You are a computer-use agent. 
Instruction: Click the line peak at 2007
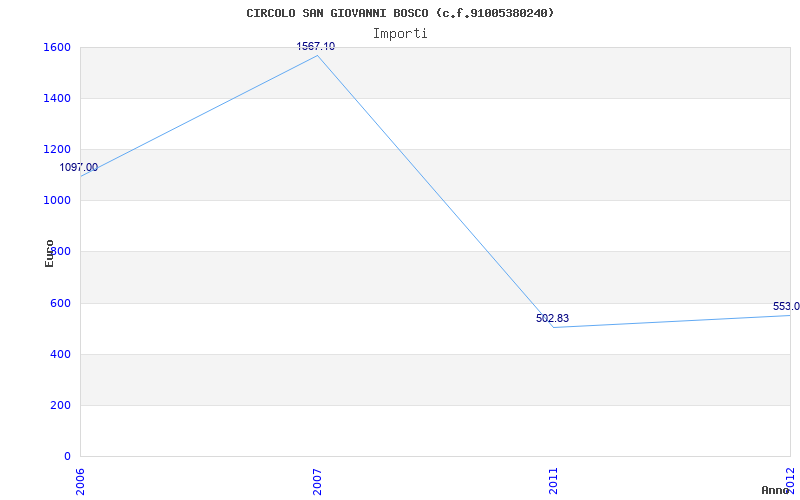317,55
